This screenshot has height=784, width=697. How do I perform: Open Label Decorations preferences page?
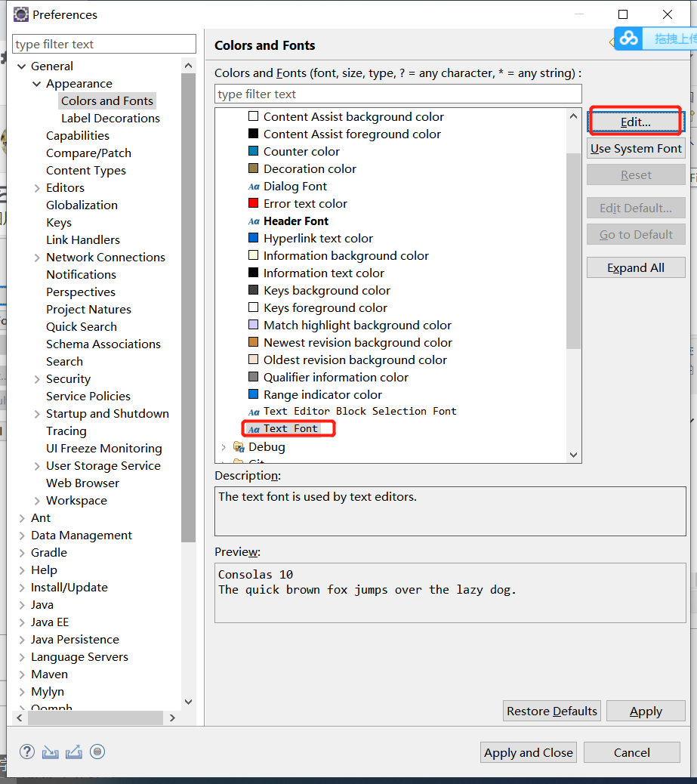click(110, 118)
